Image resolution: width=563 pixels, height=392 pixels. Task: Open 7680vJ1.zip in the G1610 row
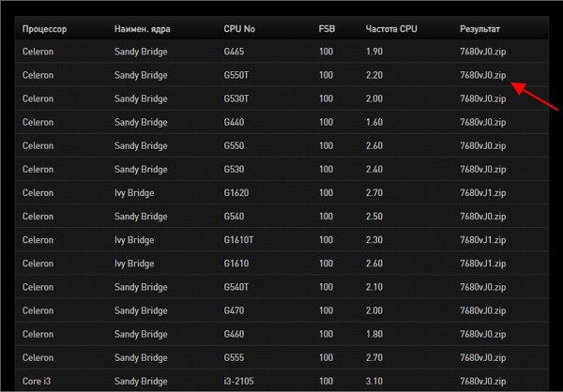click(x=482, y=264)
